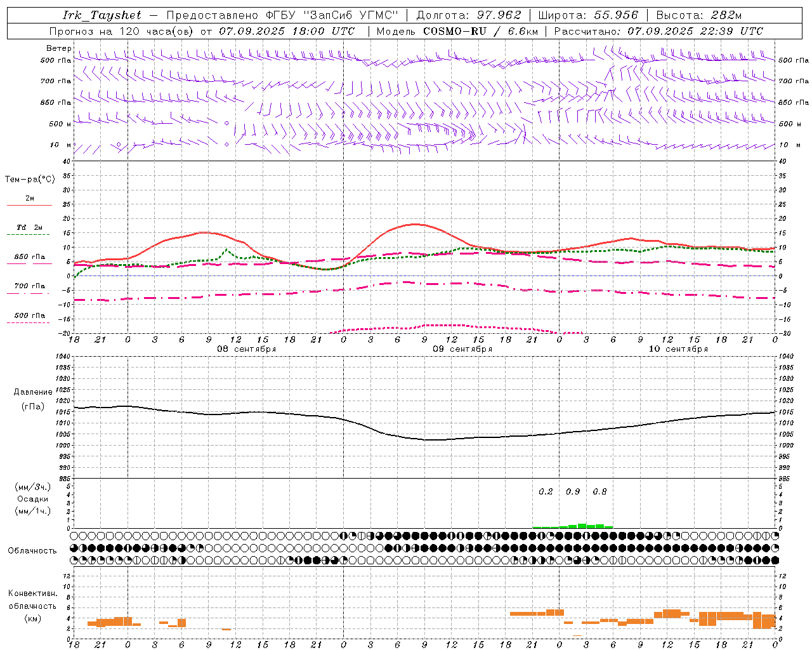Click the "Тем-ра(°C)" temperature panel label
The width and height of the screenshot is (812, 650).
click(x=30, y=180)
